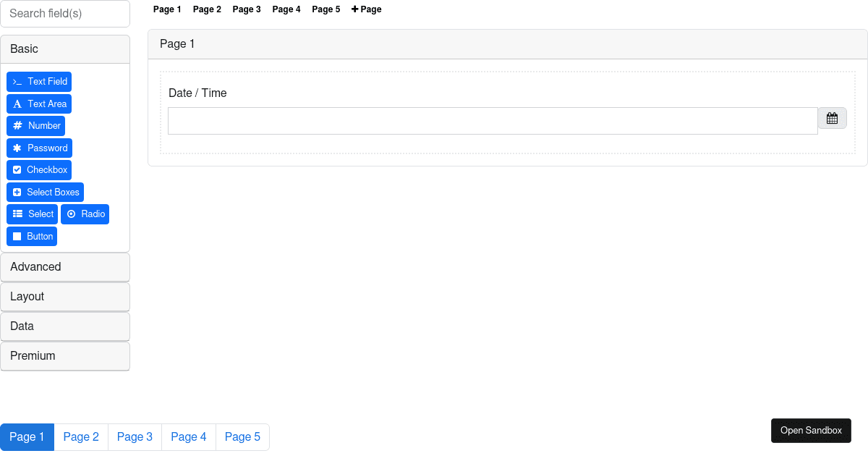This screenshot has width=868, height=456.
Task: Switch to Page 3 in the top breadcrumb
Action: click(247, 9)
